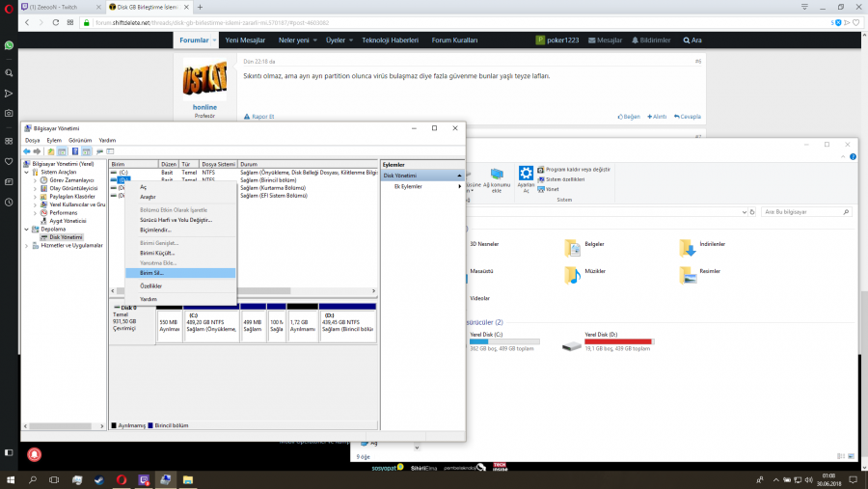Click the Rapor Et link under the post

point(262,116)
